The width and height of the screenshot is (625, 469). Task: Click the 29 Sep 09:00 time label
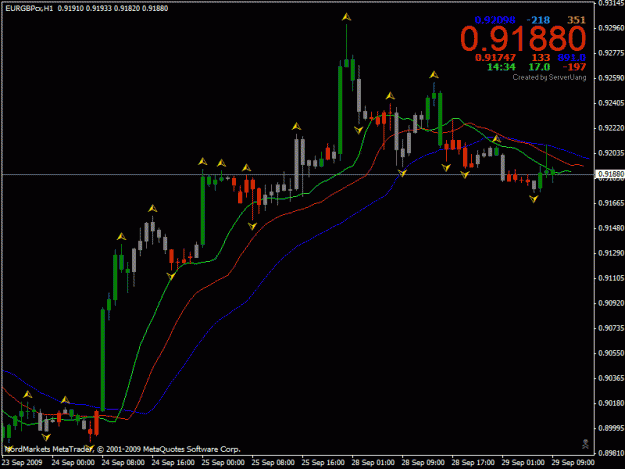[x=573, y=463]
